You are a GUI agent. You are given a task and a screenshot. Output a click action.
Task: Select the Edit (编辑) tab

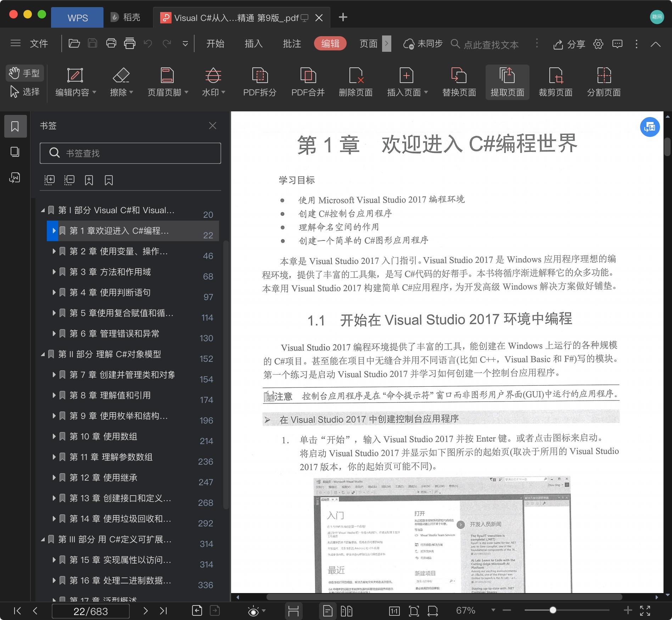[x=330, y=43]
